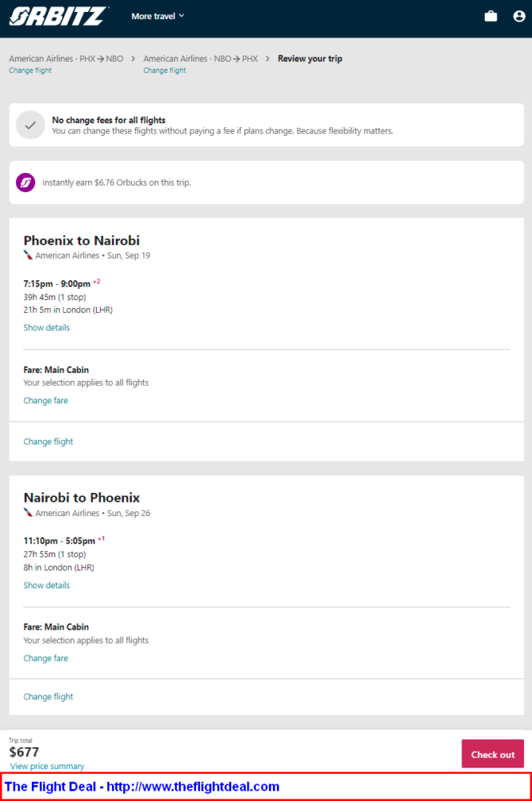The width and height of the screenshot is (532, 801).
Task: Expand the More travel dropdown
Action: pyautogui.click(x=157, y=17)
